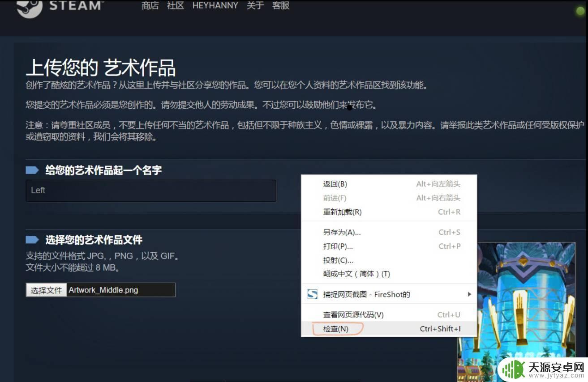Screen dimensions: 588x382
Task: Click the 选择您的艺术作品文件 section label
Action: (94, 240)
